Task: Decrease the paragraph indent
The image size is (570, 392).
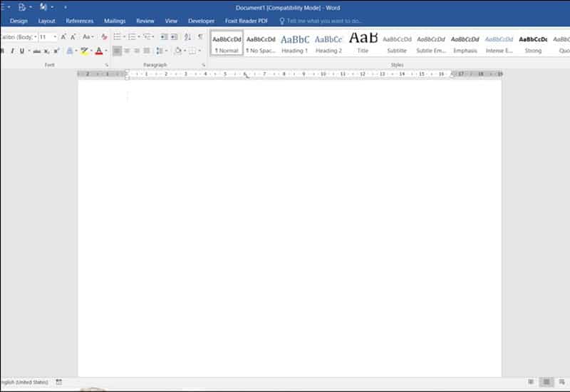Action: 164,37
